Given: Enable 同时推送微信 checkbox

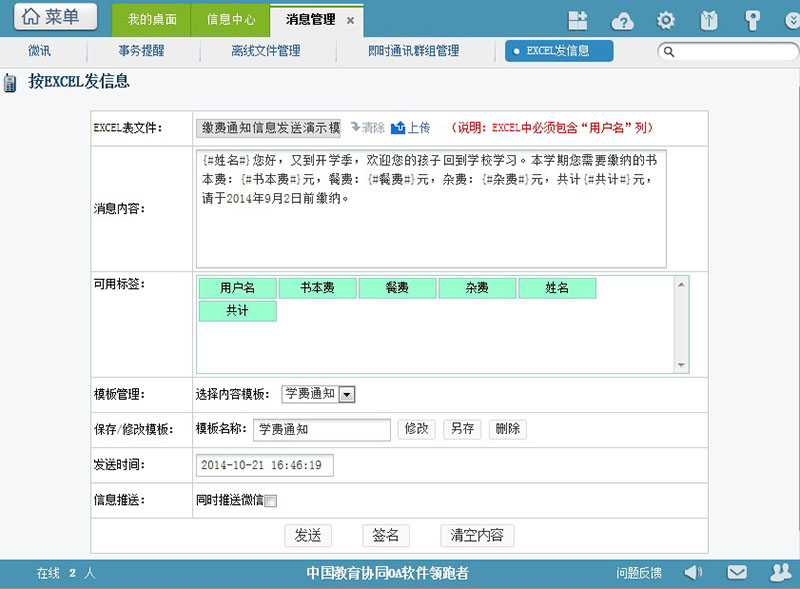Looking at the screenshot, I should (x=270, y=501).
